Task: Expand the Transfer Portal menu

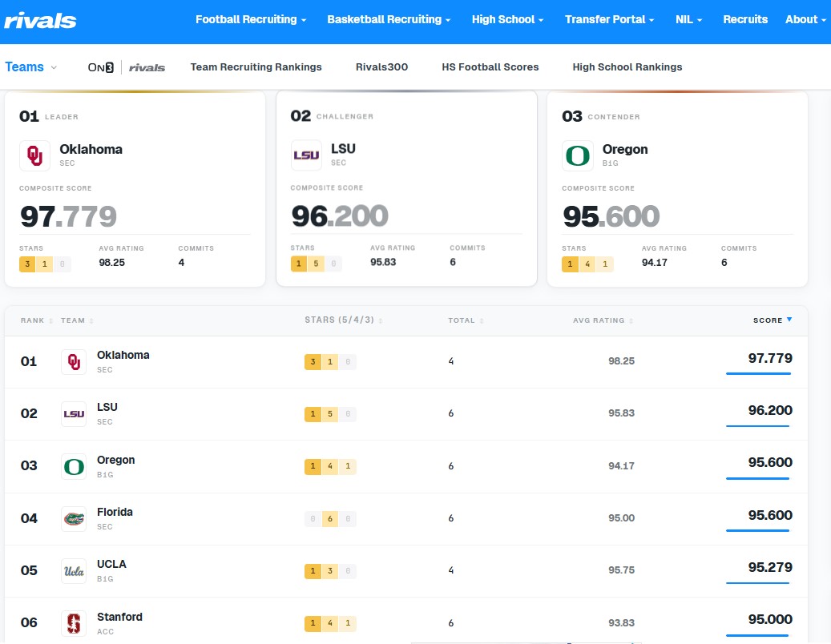Action: click(x=610, y=19)
